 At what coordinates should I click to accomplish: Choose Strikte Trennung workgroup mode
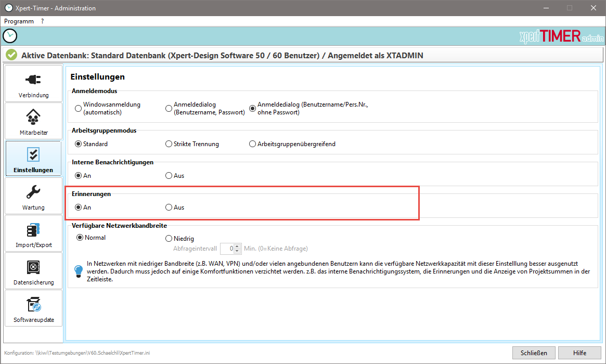(169, 144)
